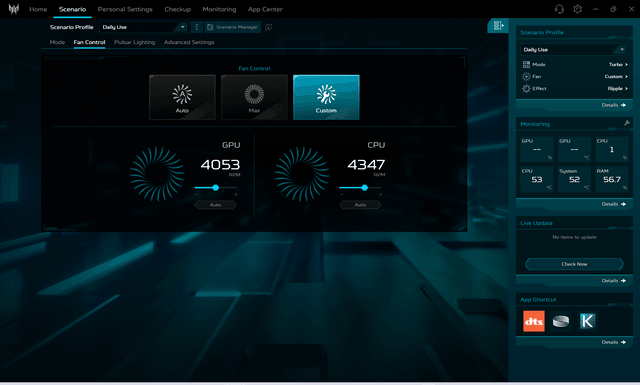Select the Scenario tab

[72, 9]
